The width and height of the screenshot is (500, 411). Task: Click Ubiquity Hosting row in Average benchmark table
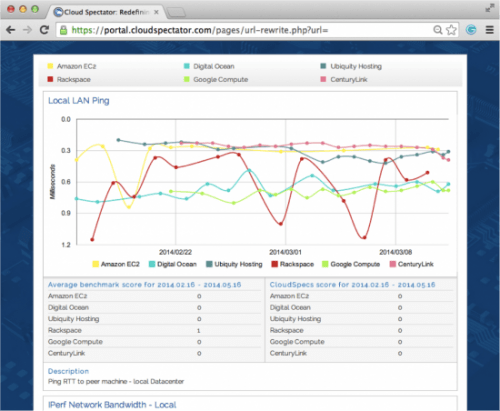coord(154,319)
